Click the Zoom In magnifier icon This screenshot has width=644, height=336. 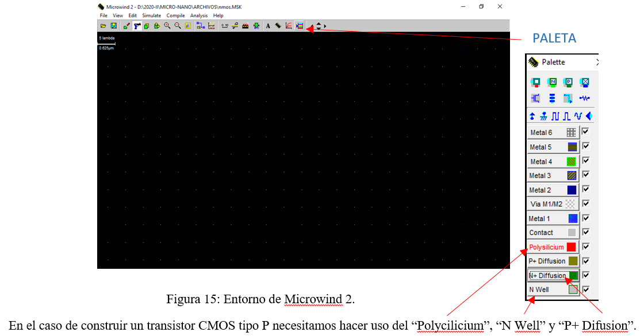tap(167, 26)
